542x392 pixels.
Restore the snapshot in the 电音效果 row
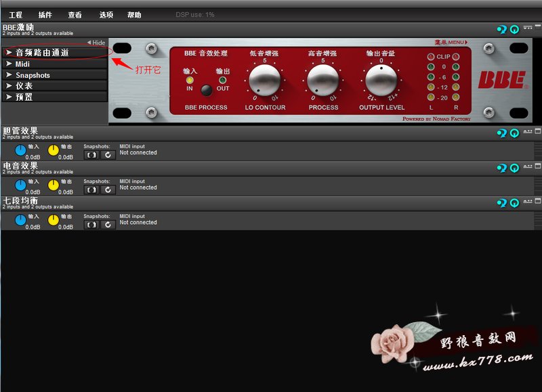[108, 190]
